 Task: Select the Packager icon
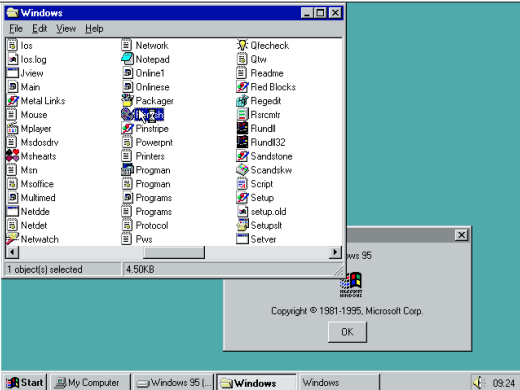tap(127, 100)
